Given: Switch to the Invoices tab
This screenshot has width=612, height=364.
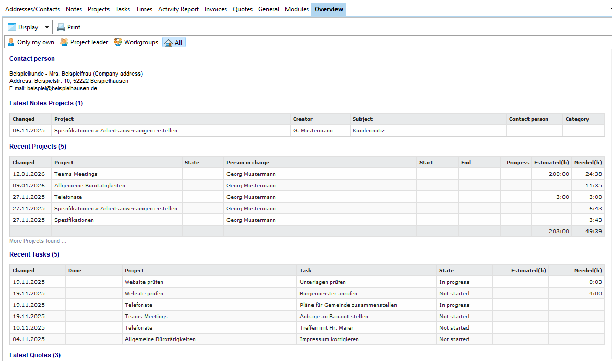Looking at the screenshot, I should click(215, 9).
